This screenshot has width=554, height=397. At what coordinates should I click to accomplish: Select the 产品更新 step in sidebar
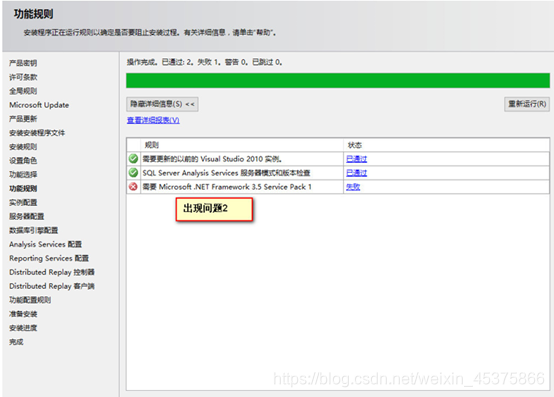pyautogui.click(x=23, y=119)
